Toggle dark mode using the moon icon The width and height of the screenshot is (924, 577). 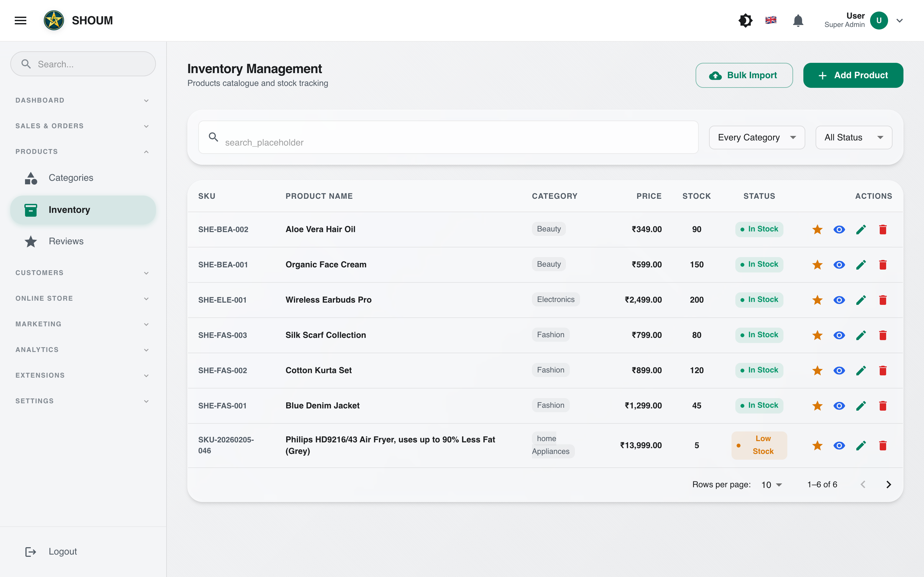point(745,20)
